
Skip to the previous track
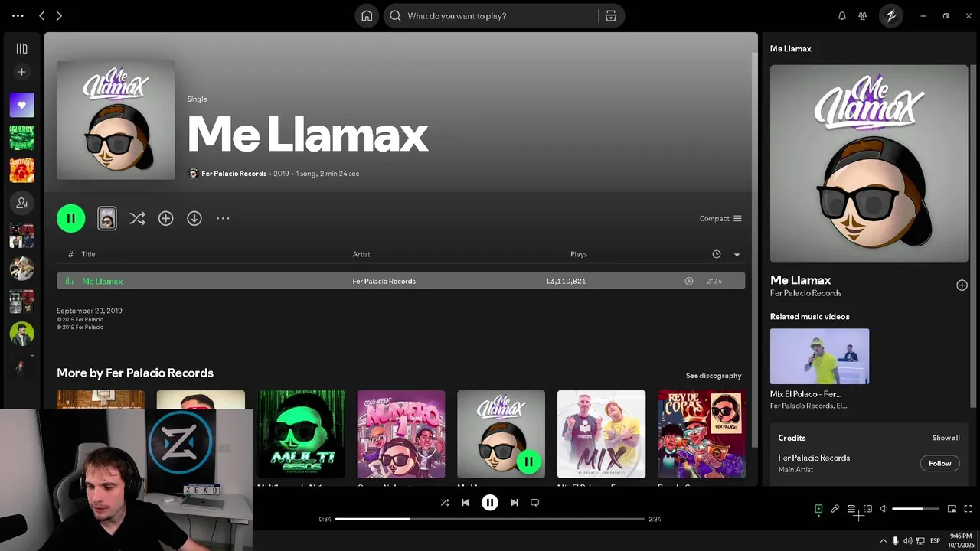tap(465, 503)
